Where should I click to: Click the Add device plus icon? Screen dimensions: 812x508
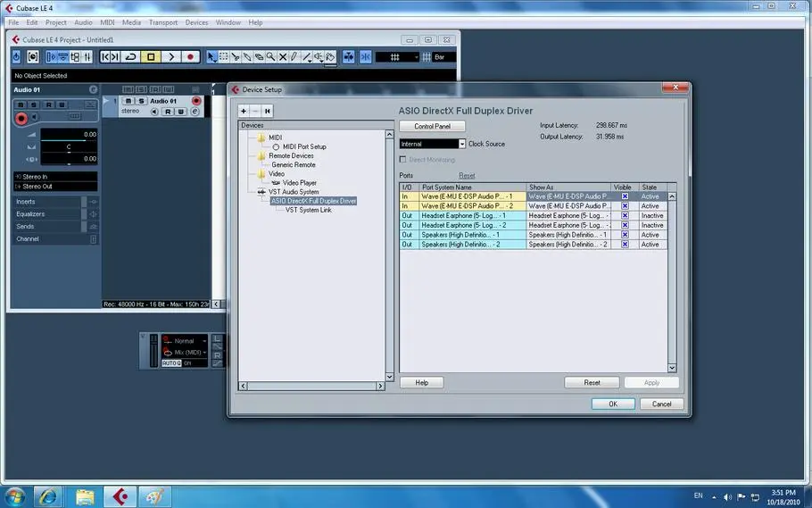(244, 111)
